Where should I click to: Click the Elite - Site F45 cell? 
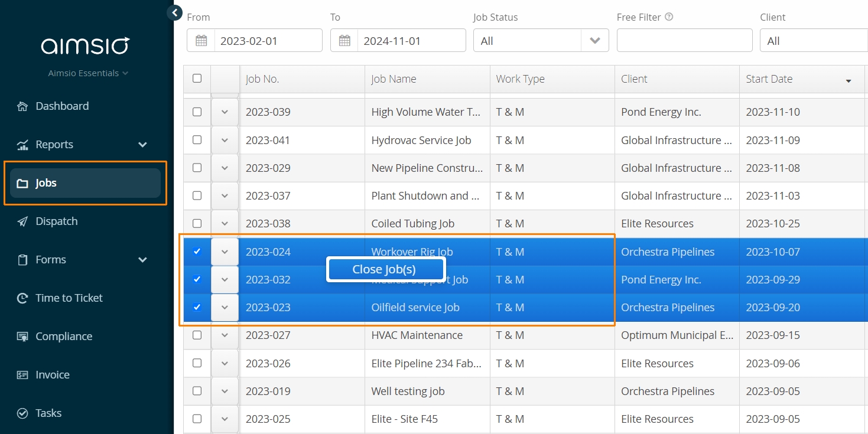click(x=427, y=419)
